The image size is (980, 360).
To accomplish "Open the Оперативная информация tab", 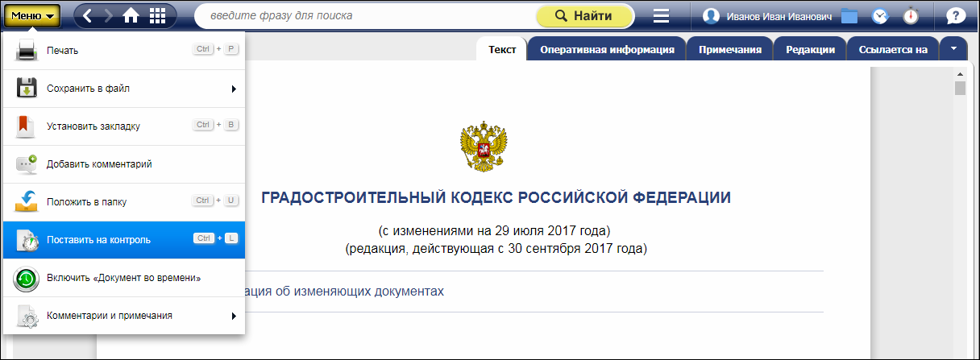I will [x=607, y=49].
